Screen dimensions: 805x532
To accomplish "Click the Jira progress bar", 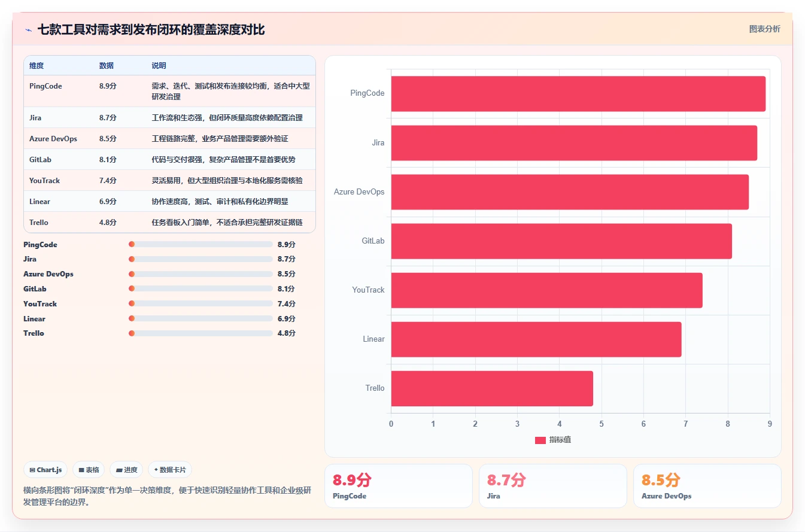I will 201,259.
